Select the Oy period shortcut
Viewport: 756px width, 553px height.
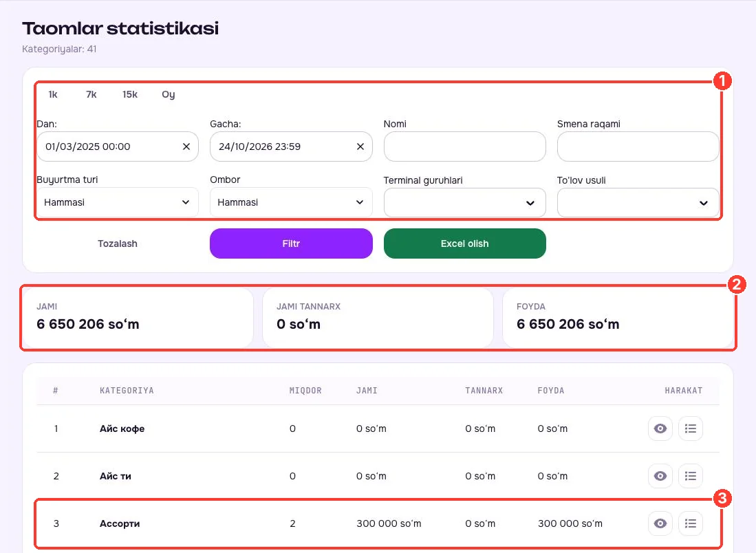(169, 94)
